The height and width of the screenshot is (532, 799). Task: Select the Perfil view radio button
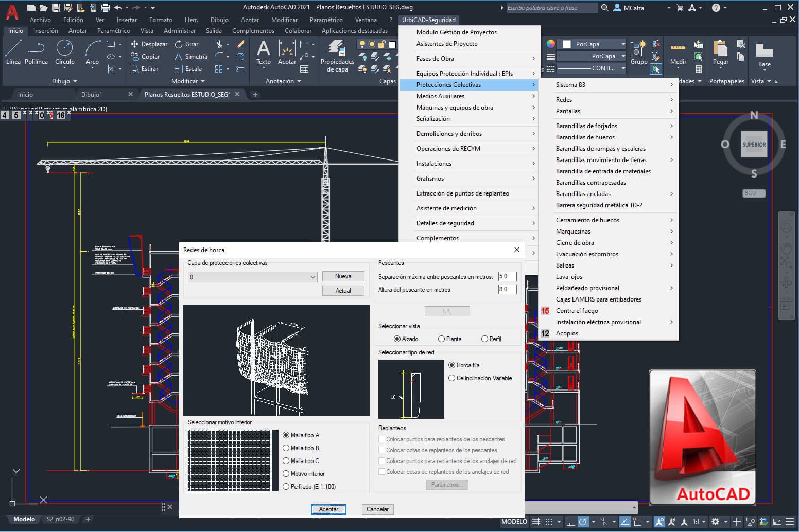point(484,339)
